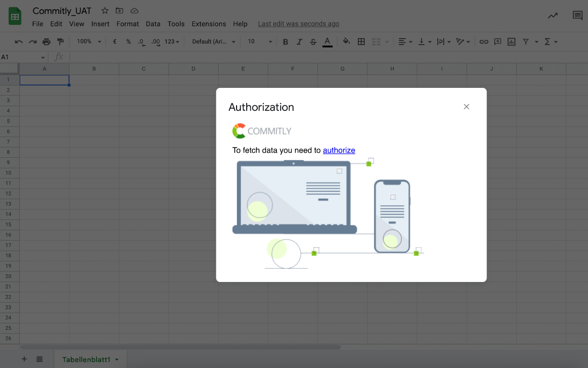Viewport: 588px width, 368px height.
Task: Toggle italic formatting
Action: (299, 42)
